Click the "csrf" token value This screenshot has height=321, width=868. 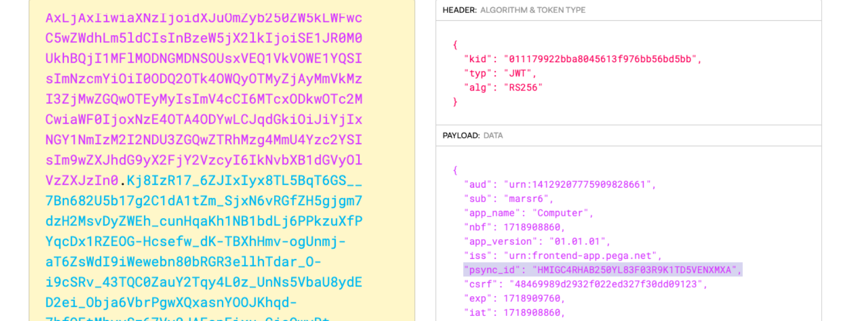(x=605, y=284)
